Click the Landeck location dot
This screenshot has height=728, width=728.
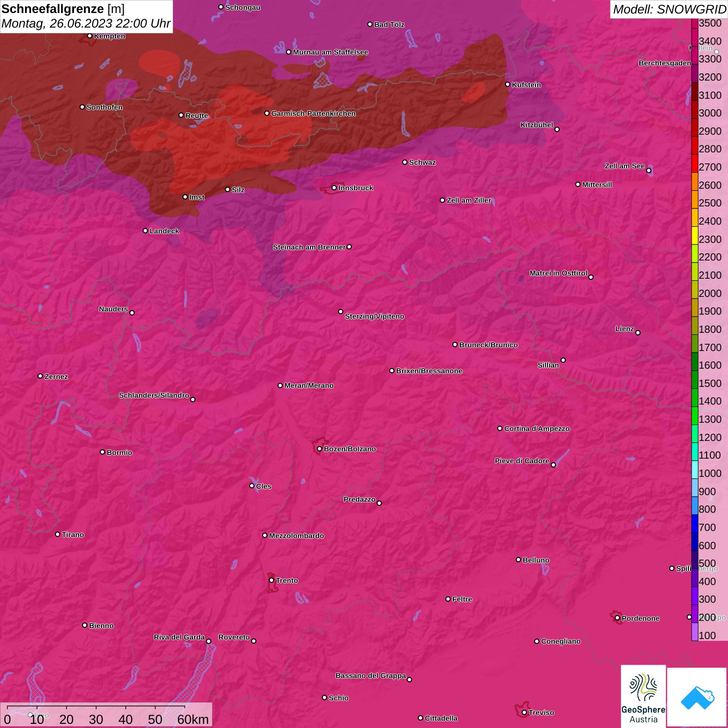146,231
